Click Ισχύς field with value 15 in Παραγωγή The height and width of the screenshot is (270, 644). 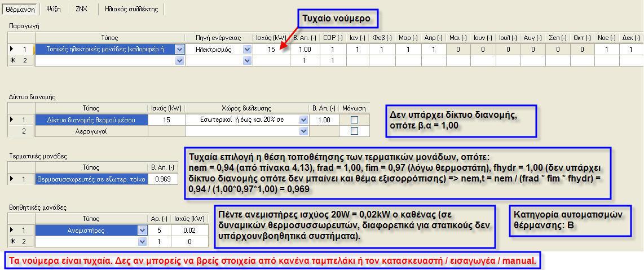pyautogui.click(x=271, y=50)
